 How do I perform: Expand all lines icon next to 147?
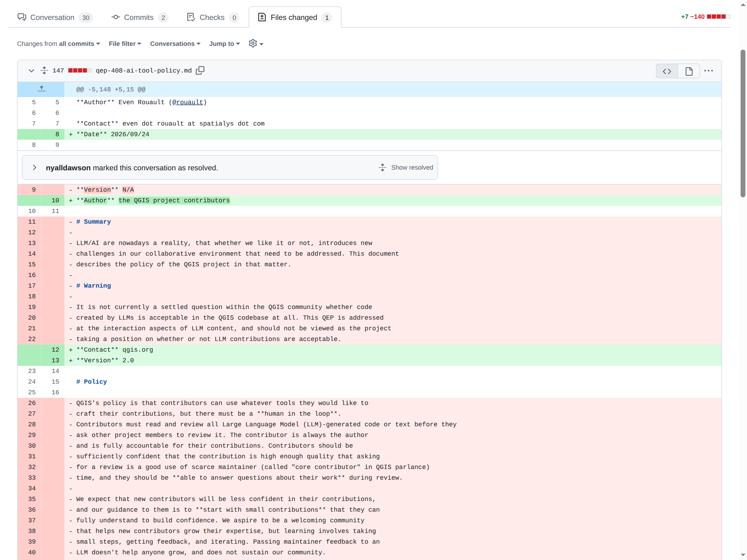(x=44, y=70)
